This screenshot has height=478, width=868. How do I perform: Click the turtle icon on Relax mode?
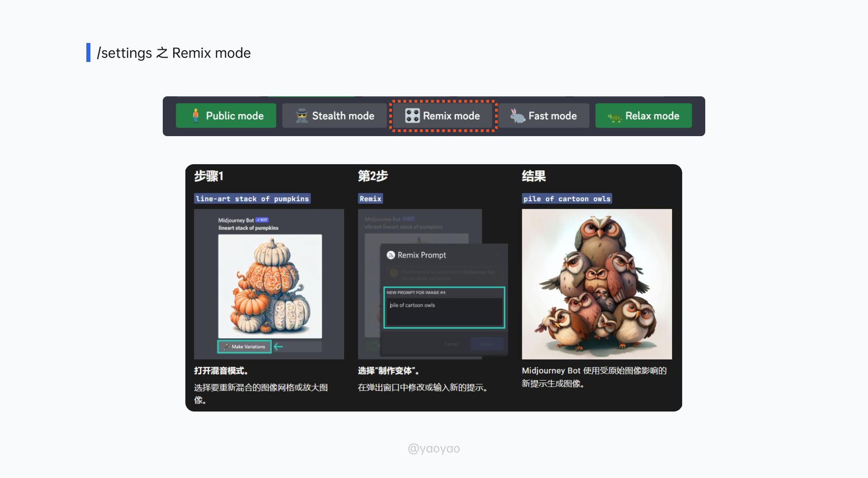[614, 117]
